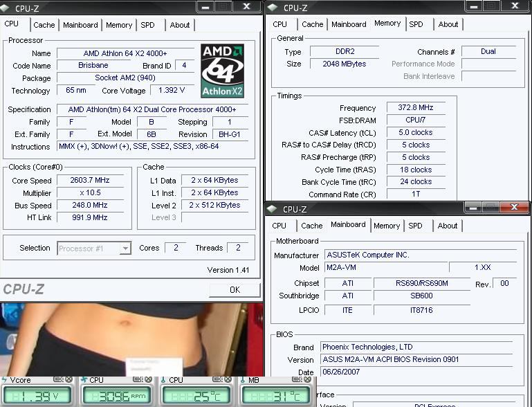
Task: Close the MB temperature widget
Action: (307, 379)
